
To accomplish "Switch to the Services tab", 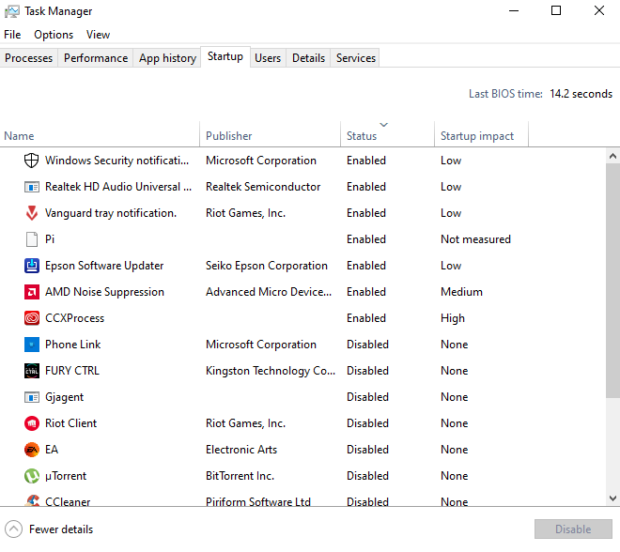I will [x=355, y=58].
